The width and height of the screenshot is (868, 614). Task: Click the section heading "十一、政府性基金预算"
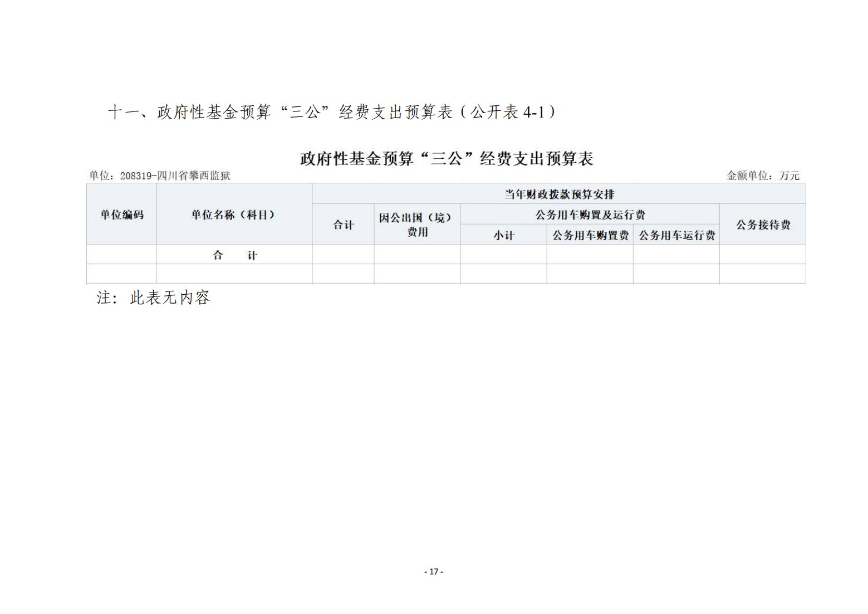(x=332, y=113)
